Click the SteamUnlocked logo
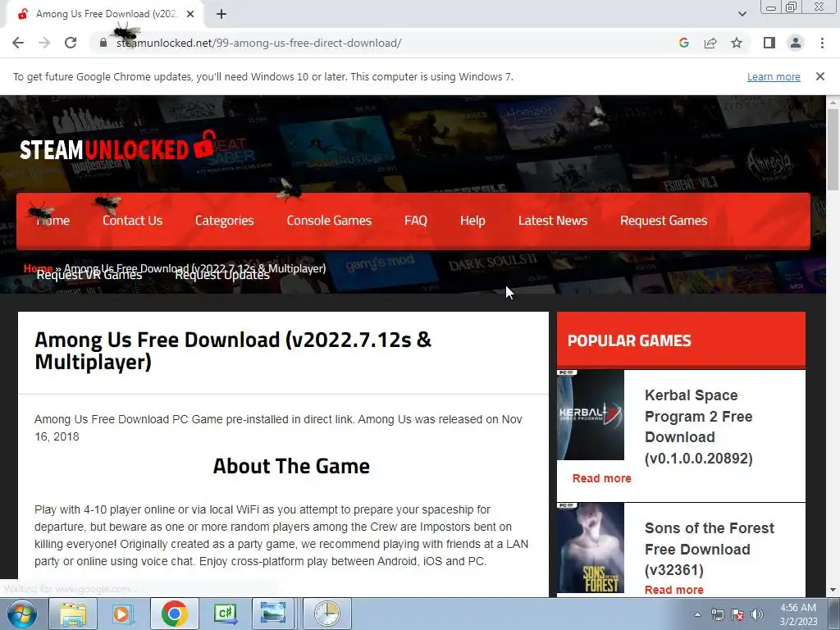840x630 pixels. [117, 146]
